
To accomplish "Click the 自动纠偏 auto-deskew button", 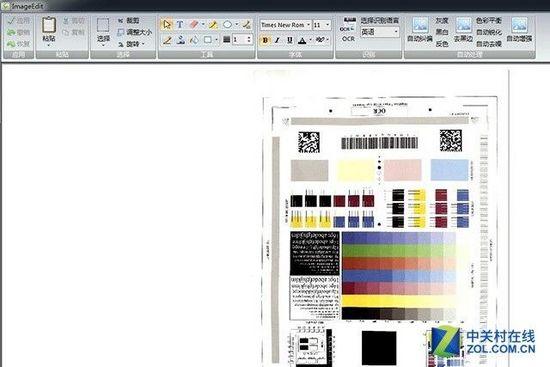I will pos(420,29).
